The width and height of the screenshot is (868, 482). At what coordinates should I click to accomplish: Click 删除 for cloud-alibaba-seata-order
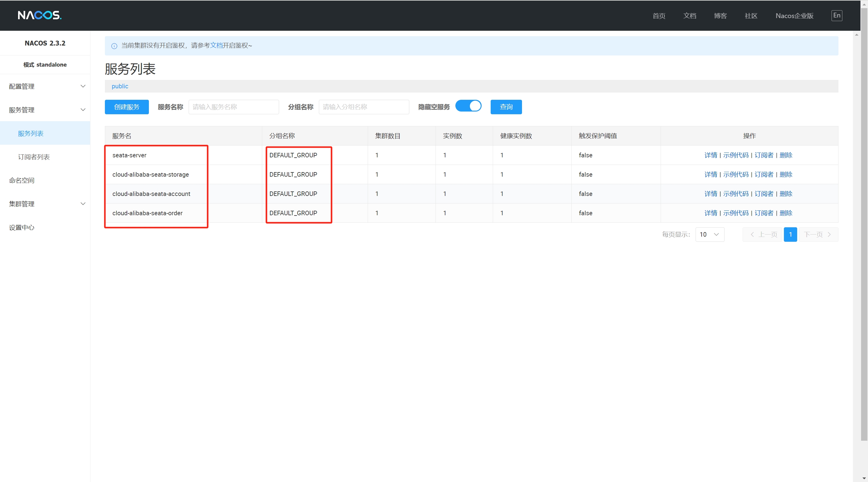785,213
